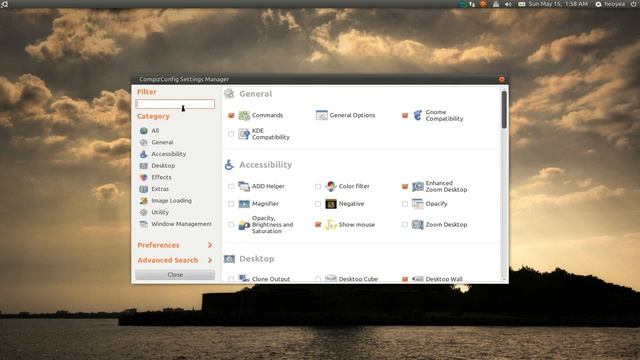The height and width of the screenshot is (360, 640).
Task: Enable Opacity, Brightness and Saturation checkbox
Action: 231,224
